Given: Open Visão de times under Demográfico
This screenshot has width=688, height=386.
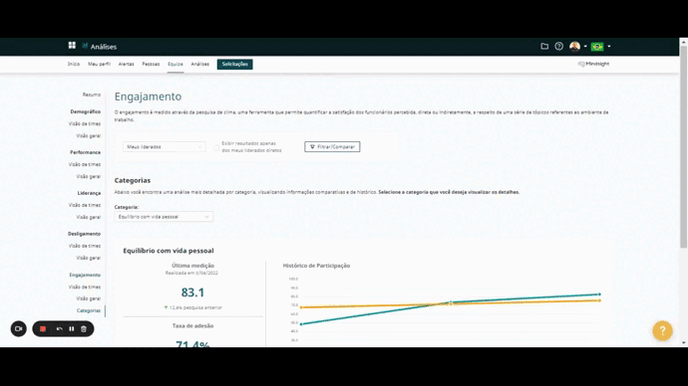Looking at the screenshot, I should coord(85,124).
